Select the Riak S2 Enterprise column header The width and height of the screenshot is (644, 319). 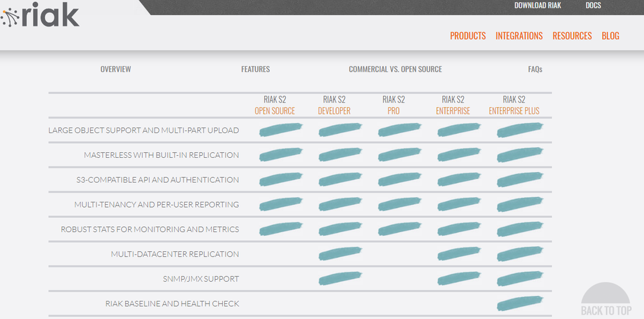(x=453, y=105)
